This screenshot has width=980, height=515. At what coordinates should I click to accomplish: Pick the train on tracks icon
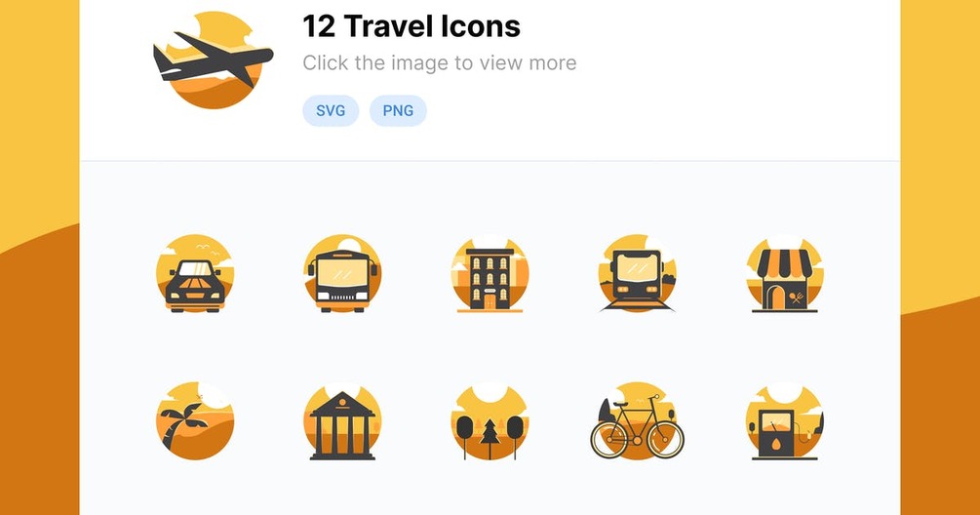pyautogui.click(x=638, y=274)
